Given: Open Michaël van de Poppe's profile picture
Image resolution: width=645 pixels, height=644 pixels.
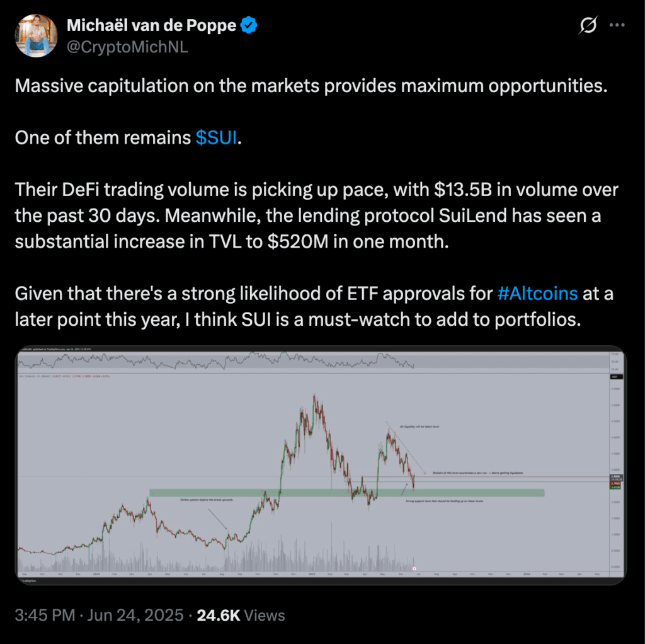Looking at the screenshot, I should click(36, 36).
